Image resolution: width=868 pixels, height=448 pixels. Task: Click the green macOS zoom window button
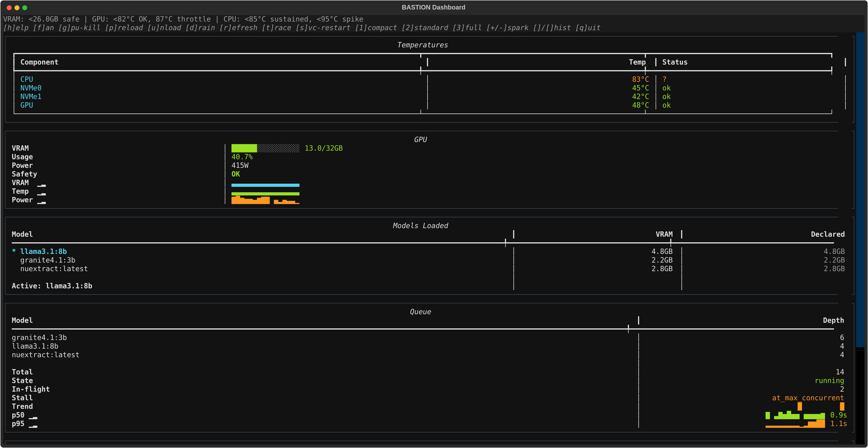(x=25, y=7)
